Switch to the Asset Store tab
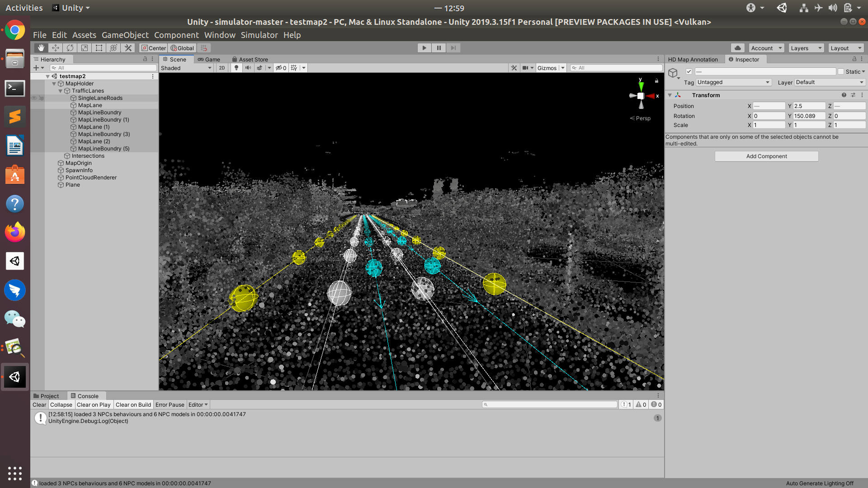This screenshot has width=868, height=488. tap(250, 59)
